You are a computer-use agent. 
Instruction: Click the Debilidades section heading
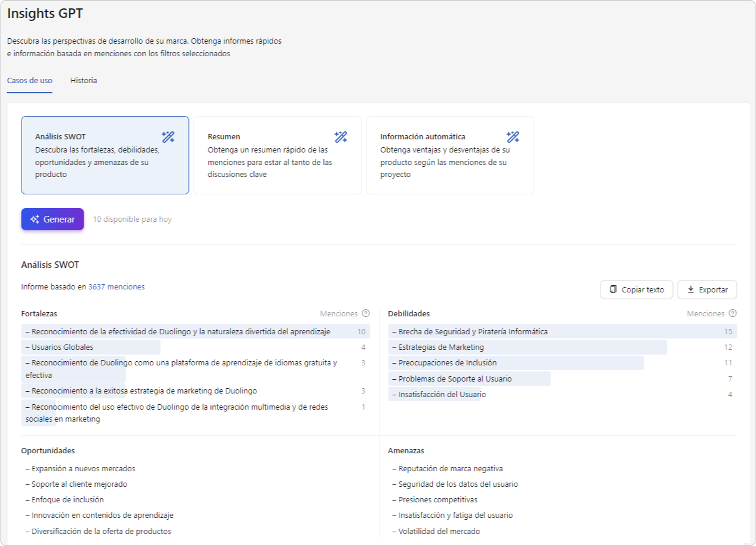(409, 314)
